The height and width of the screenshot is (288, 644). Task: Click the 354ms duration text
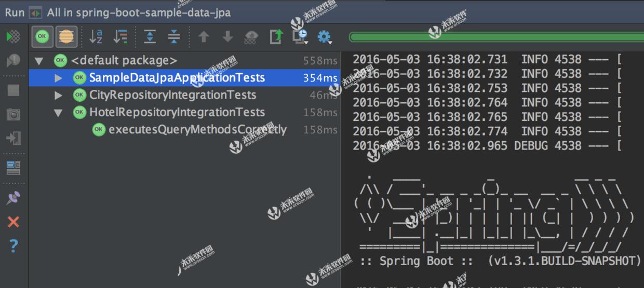pos(320,78)
